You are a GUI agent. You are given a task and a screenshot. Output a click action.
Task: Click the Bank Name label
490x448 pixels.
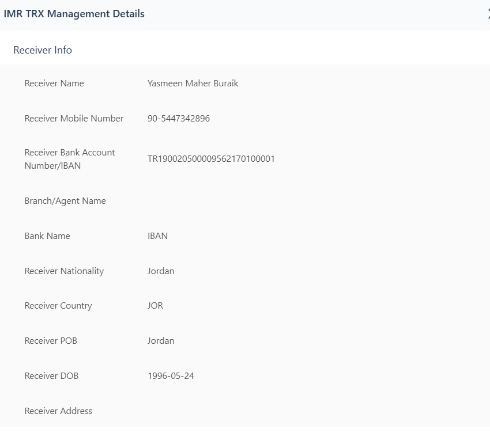point(47,236)
